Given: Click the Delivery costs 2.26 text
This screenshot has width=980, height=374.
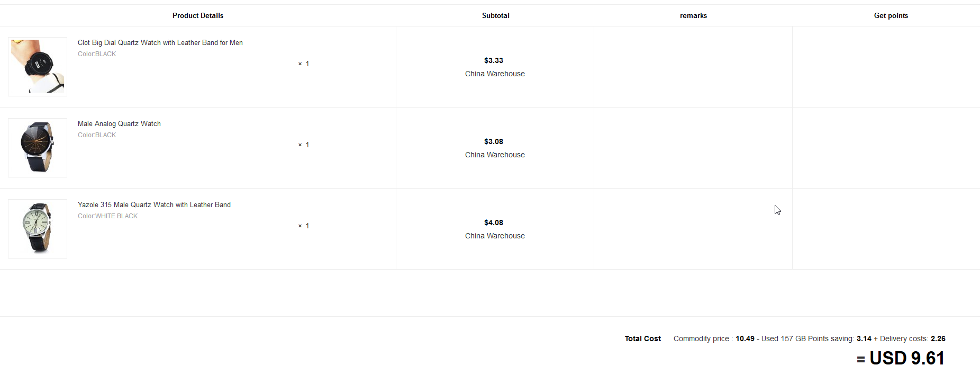Looking at the screenshot, I should (912, 339).
